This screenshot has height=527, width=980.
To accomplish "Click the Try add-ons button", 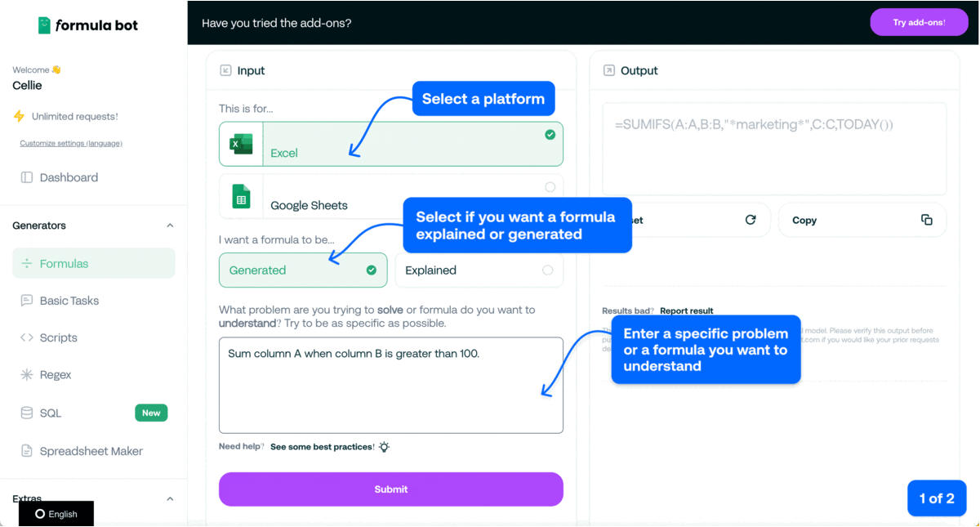I will (x=919, y=22).
